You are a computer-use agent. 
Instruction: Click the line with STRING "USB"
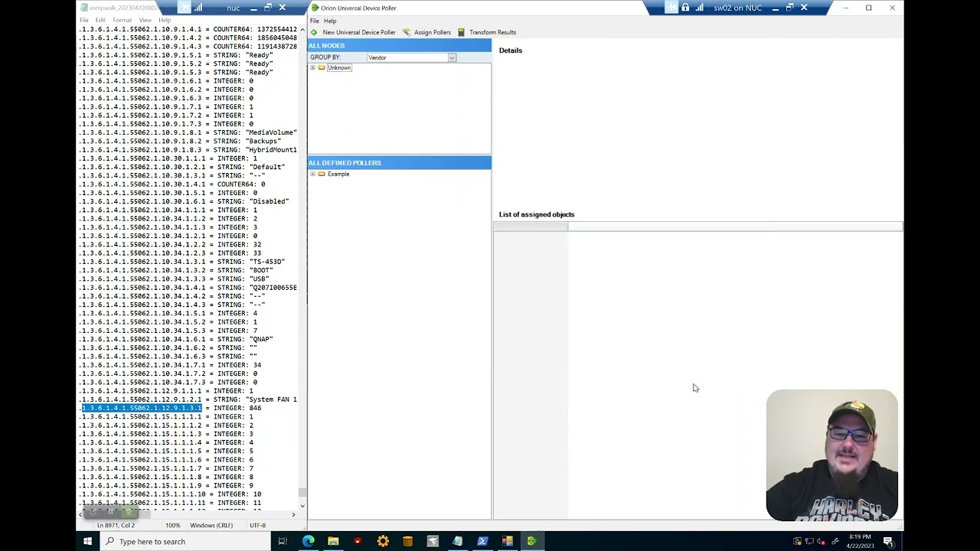tap(175, 279)
